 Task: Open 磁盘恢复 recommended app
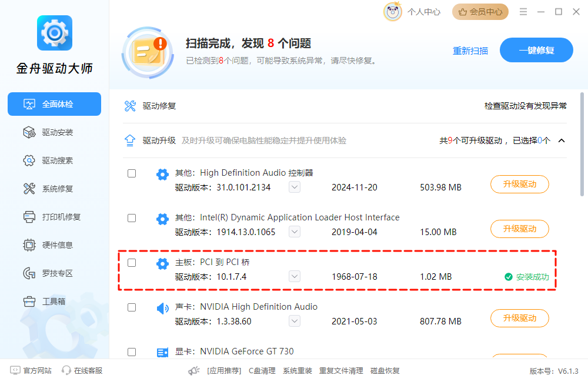(385, 371)
